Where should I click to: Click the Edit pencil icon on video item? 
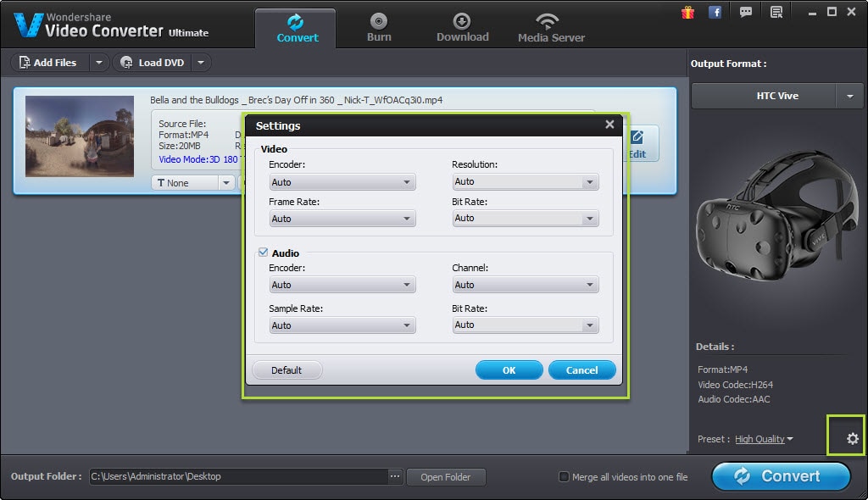(637, 136)
